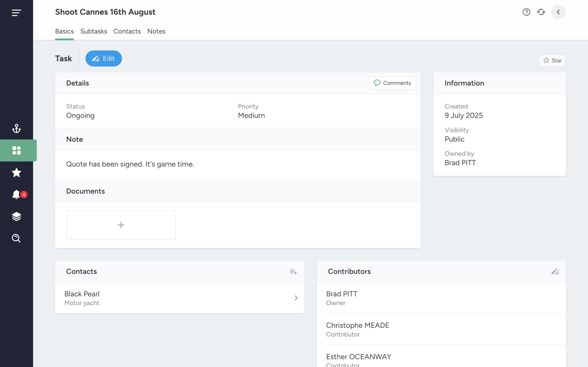The width and height of the screenshot is (588, 367).
Task: Open the Contacts tab
Action: [x=127, y=31]
